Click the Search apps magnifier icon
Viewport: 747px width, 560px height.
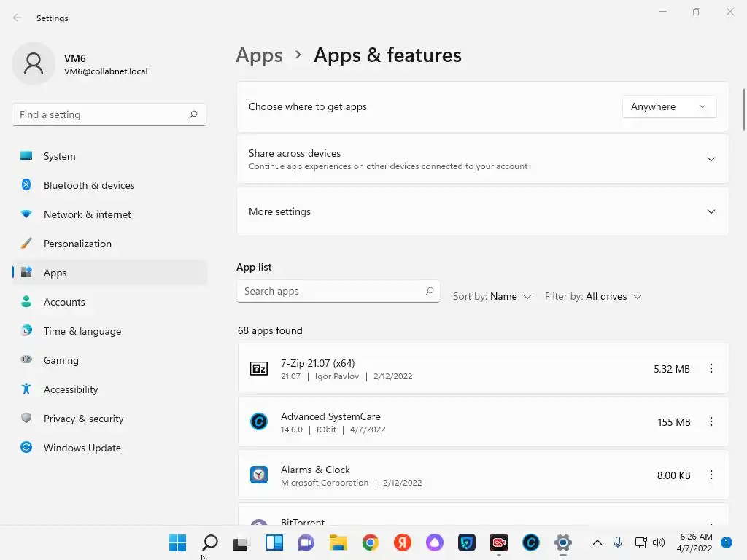pos(430,290)
